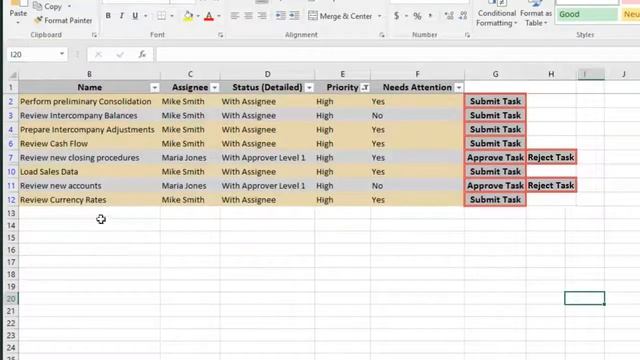Apply cell borders icon
Viewport: 640px width, 360px height.
162,16
